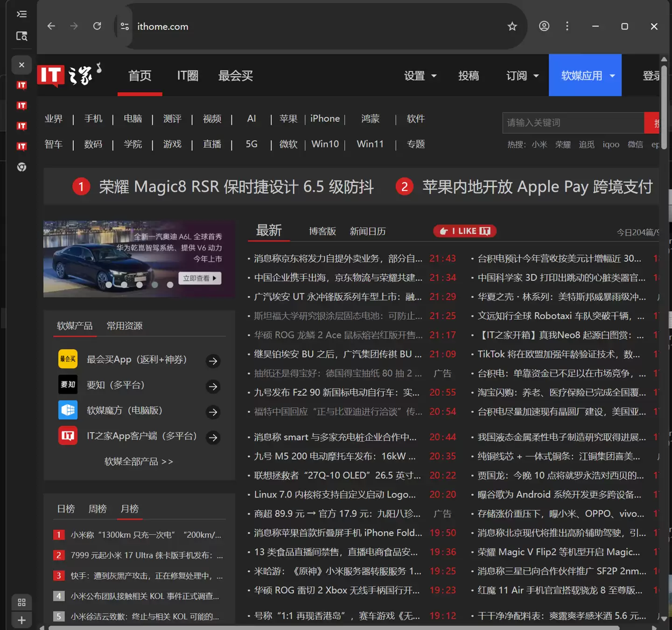The width and height of the screenshot is (672, 630).
Task: Click the IT之家 site logo
Action: pyautogui.click(x=70, y=75)
